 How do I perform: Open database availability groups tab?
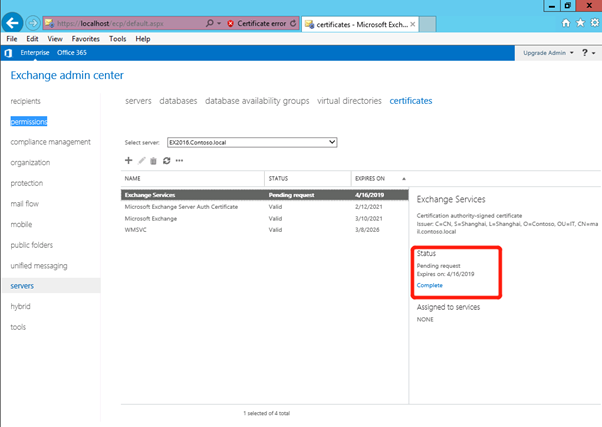tap(257, 101)
